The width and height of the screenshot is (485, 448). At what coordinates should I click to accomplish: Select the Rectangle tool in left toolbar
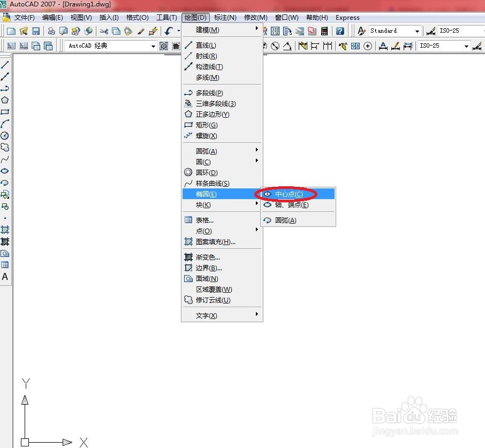[x=5, y=112]
